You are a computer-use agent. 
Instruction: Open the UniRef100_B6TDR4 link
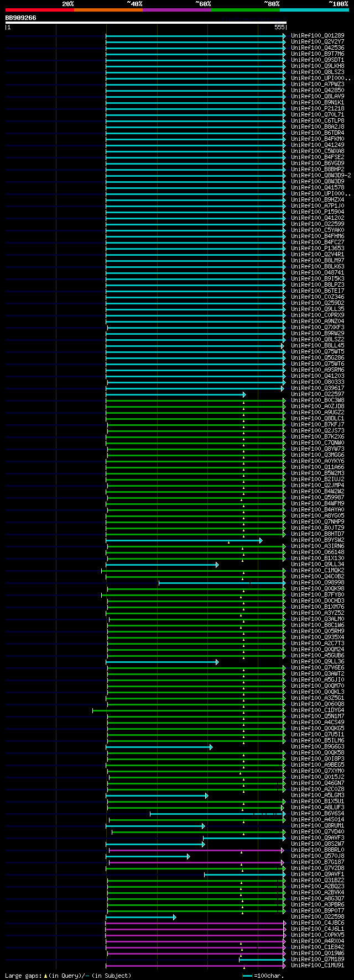(x=317, y=133)
